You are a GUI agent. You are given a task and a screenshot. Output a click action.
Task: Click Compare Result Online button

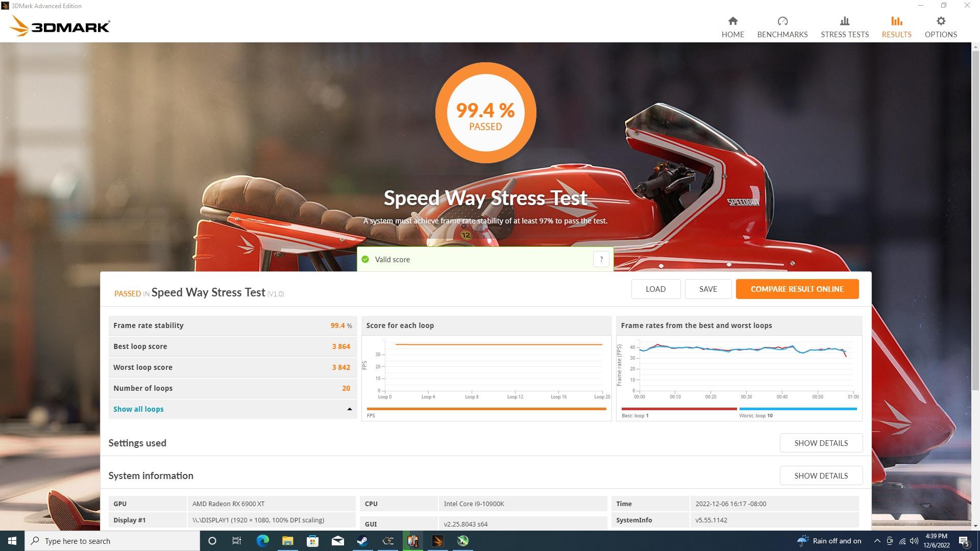click(x=797, y=289)
